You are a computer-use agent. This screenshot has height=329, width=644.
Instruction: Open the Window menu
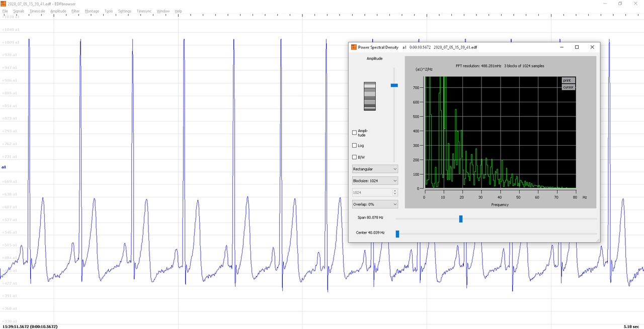pos(163,11)
